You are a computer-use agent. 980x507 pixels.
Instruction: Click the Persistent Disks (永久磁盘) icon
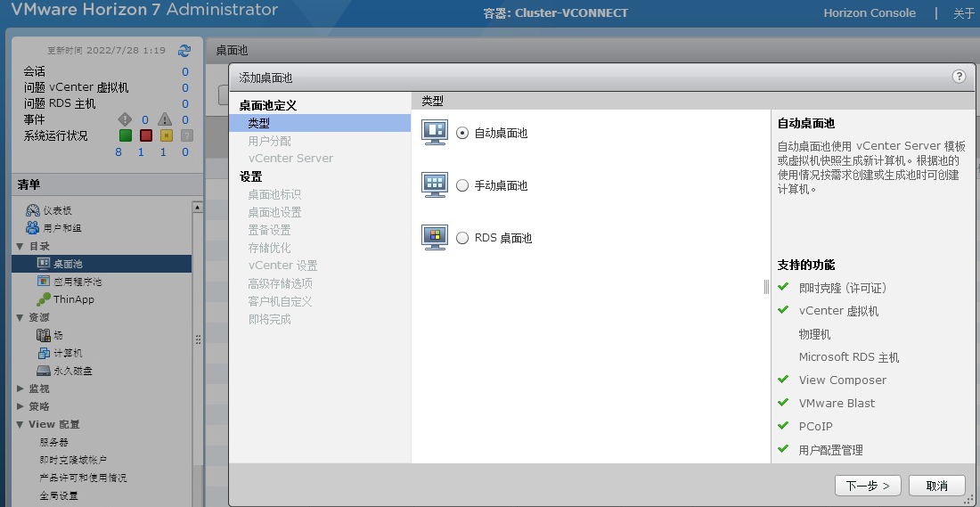tap(43, 371)
